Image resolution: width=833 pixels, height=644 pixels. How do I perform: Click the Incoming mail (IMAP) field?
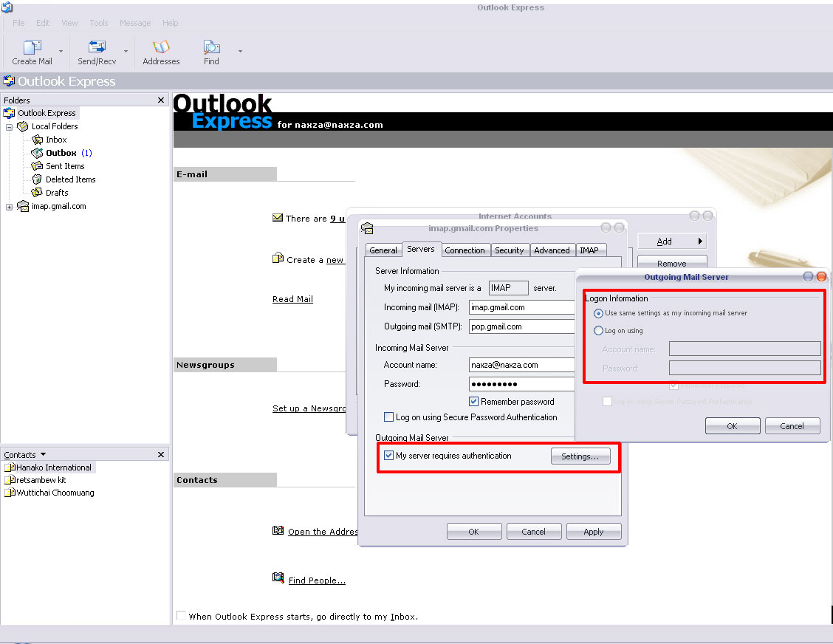click(x=522, y=307)
